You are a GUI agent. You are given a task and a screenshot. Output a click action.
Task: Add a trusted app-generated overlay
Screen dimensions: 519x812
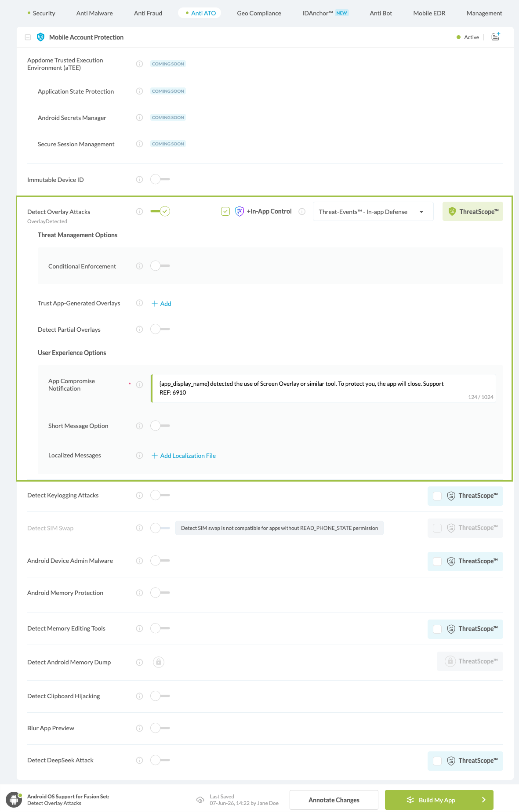coord(161,304)
